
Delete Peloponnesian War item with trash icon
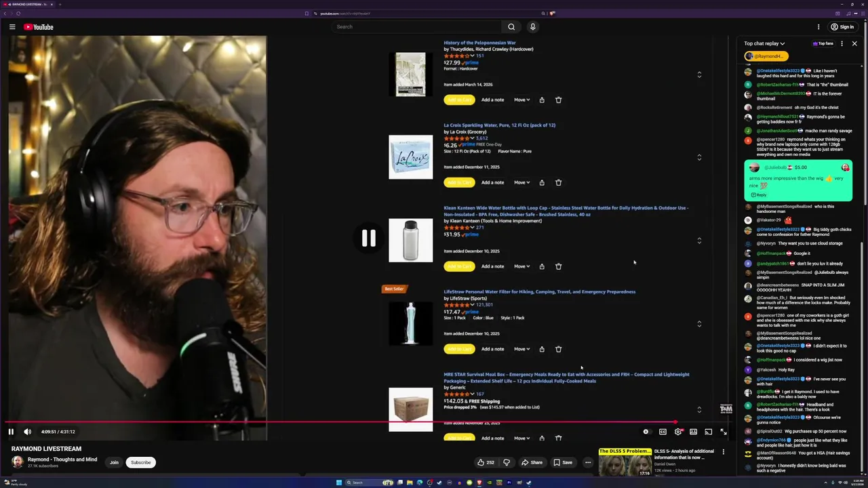point(559,100)
